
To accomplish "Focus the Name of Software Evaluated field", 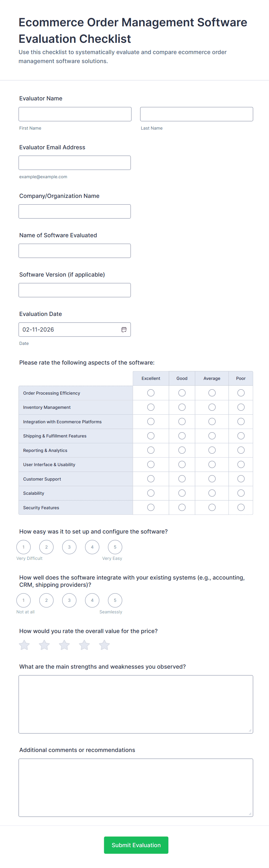I will 74,251.
